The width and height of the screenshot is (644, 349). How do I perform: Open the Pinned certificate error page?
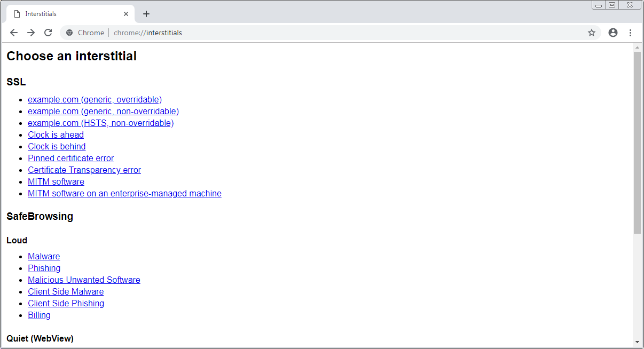point(70,158)
